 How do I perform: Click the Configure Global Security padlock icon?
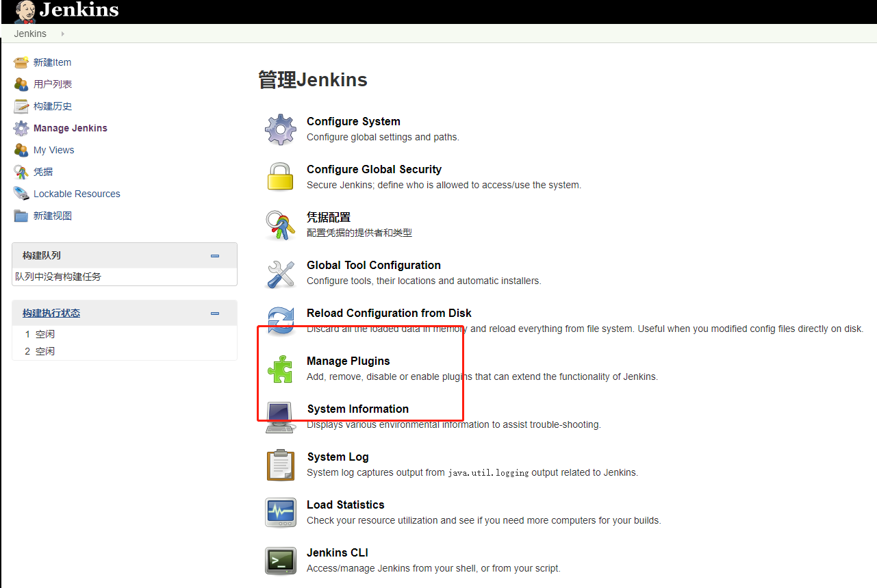[281, 177]
